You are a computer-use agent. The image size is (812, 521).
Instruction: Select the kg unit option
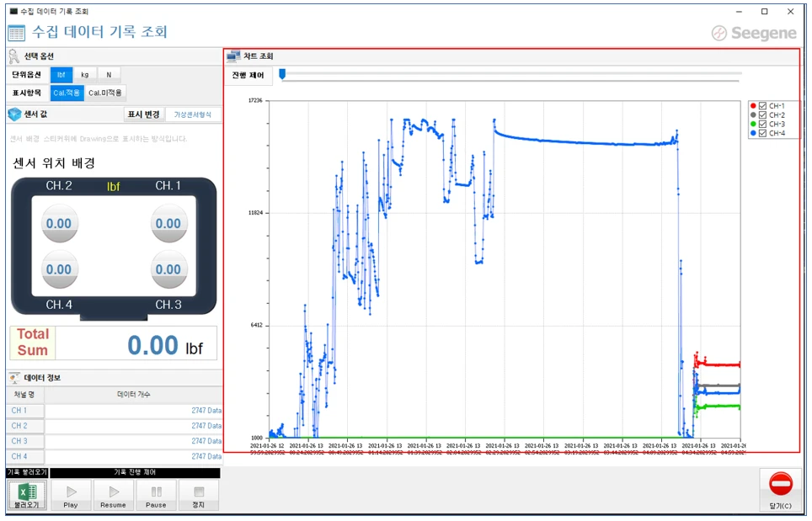(x=85, y=75)
